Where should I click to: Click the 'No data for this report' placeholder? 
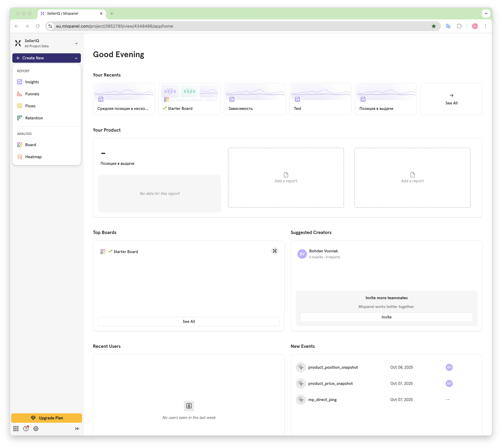159,193
